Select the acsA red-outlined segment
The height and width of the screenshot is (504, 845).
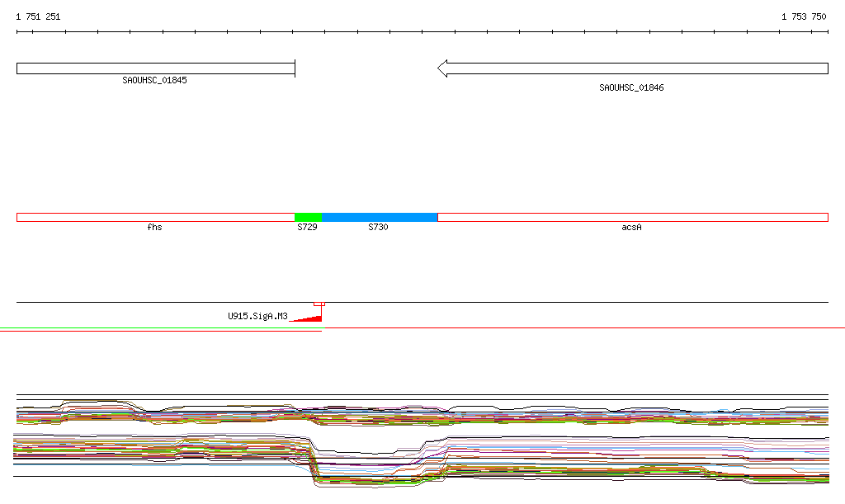(632, 217)
